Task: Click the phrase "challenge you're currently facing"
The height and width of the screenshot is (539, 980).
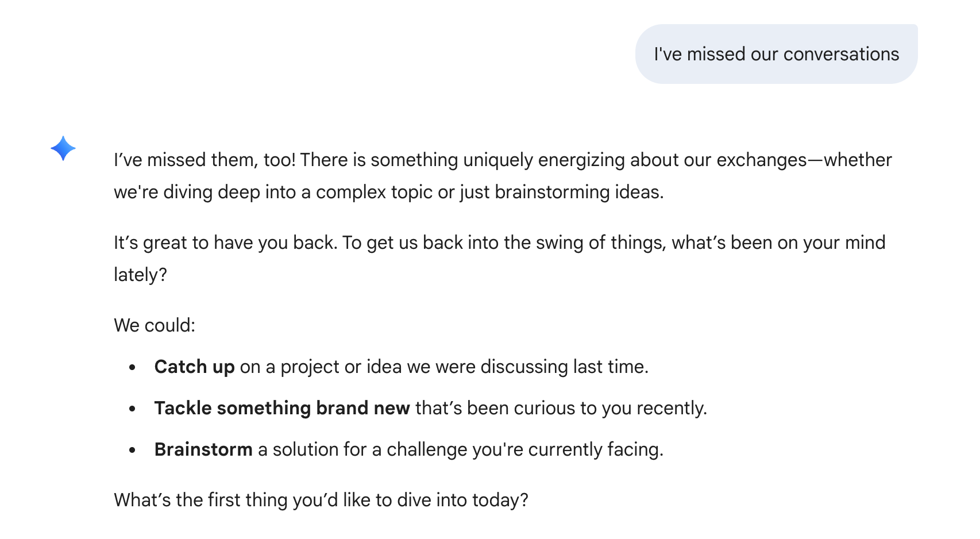Action: click(524, 449)
